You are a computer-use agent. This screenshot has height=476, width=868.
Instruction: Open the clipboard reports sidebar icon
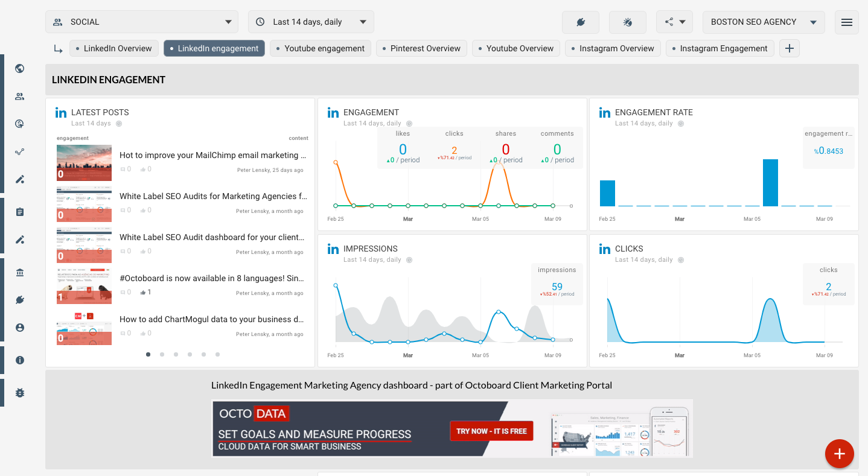(20, 212)
